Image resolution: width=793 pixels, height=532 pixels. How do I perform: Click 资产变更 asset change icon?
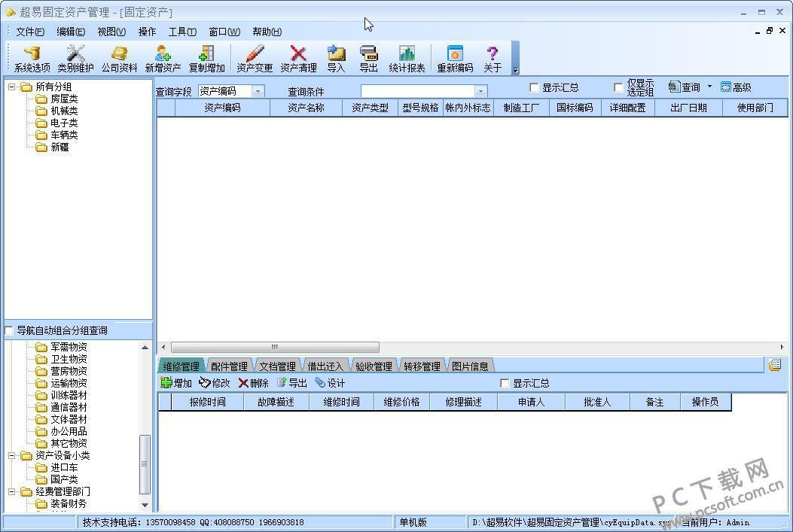(255, 59)
